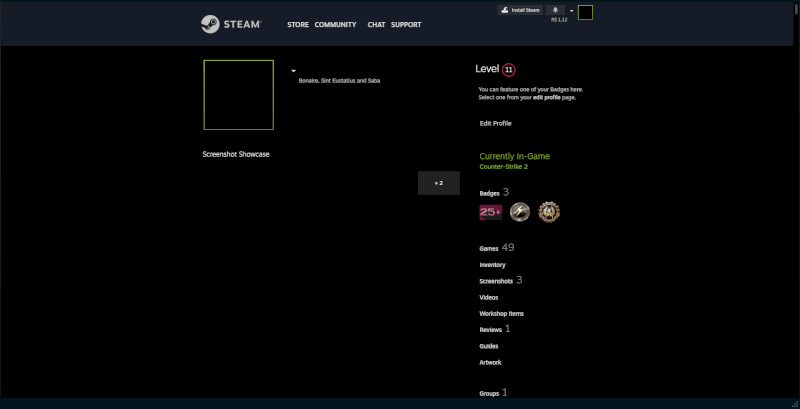Click the Steam logo in header
800x409 pixels.
click(x=231, y=24)
